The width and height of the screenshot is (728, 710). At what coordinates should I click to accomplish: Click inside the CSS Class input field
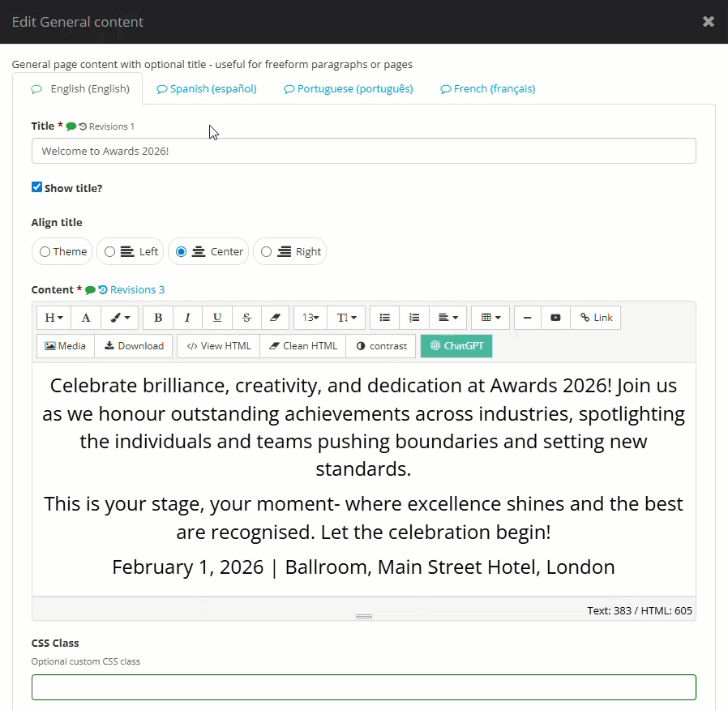pos(363,686)
